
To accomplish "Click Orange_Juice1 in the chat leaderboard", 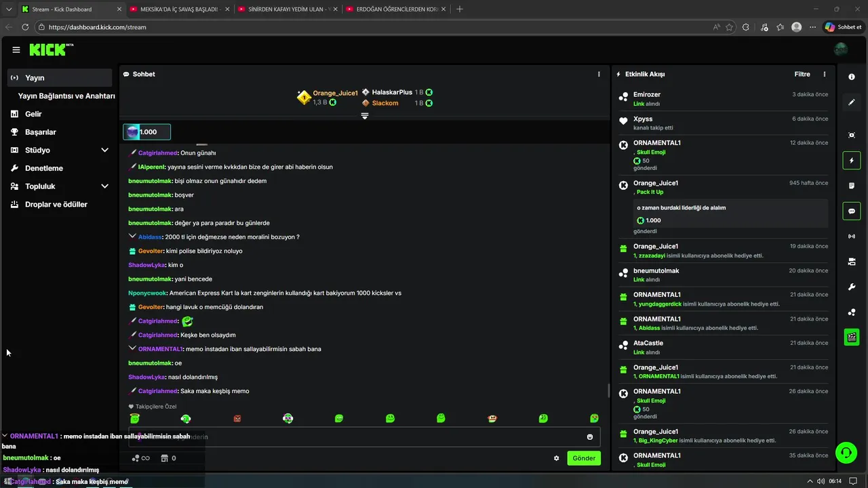I will point(335,93).
